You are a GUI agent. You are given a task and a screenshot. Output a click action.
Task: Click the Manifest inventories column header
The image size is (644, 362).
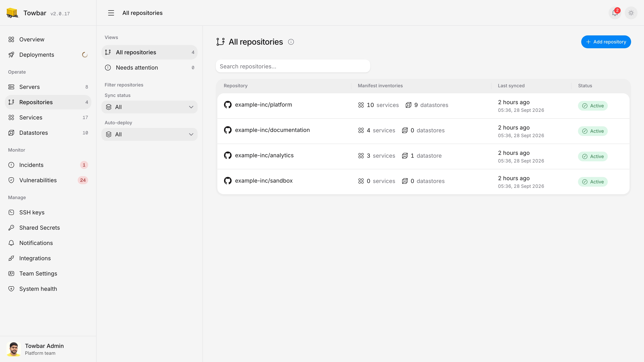[380, 86]
